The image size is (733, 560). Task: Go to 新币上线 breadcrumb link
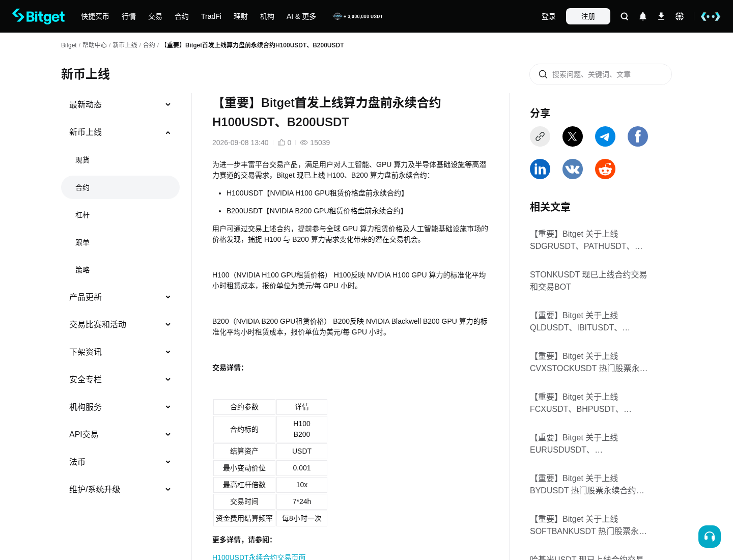(x=125, y=45)
